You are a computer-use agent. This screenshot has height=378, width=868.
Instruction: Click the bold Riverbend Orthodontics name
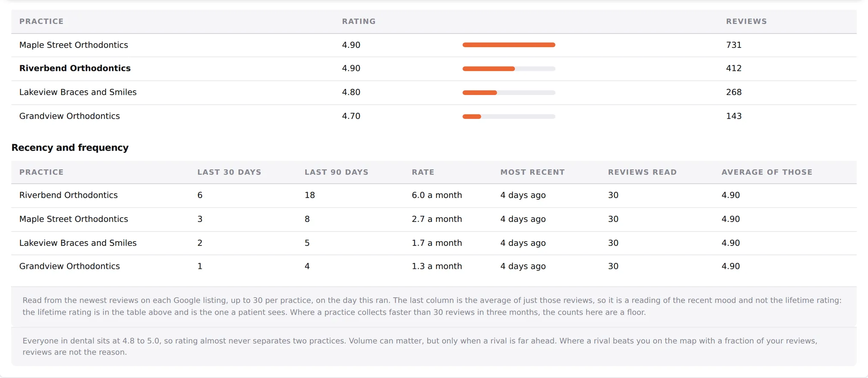[75, 68]
